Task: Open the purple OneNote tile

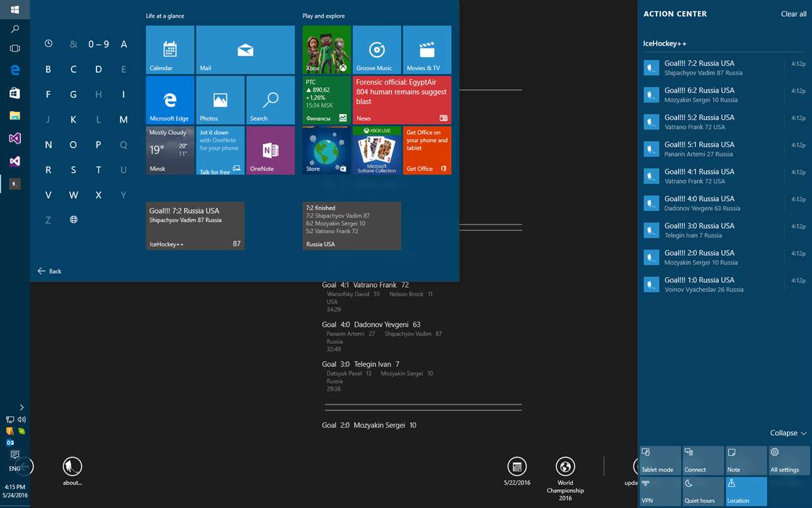Action: click(x=270, y=151)
